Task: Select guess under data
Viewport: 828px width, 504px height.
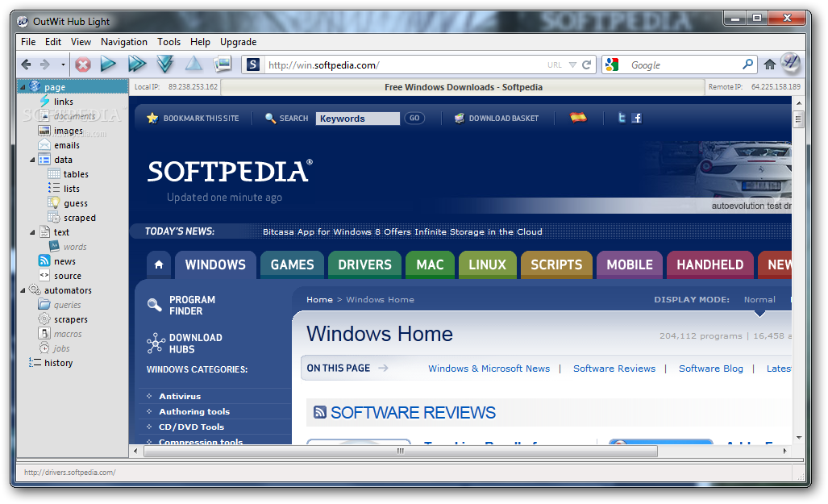Action: coord(76,203)
